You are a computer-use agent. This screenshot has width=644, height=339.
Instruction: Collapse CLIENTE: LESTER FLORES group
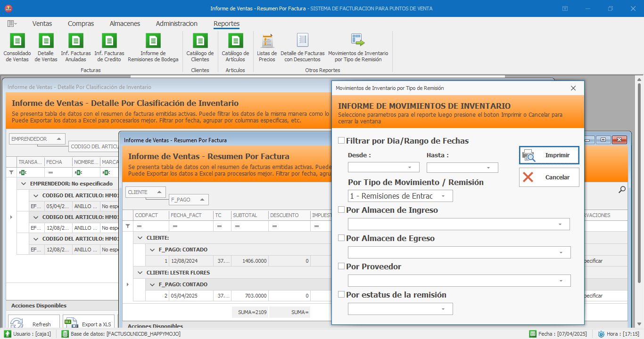(140, 272)
